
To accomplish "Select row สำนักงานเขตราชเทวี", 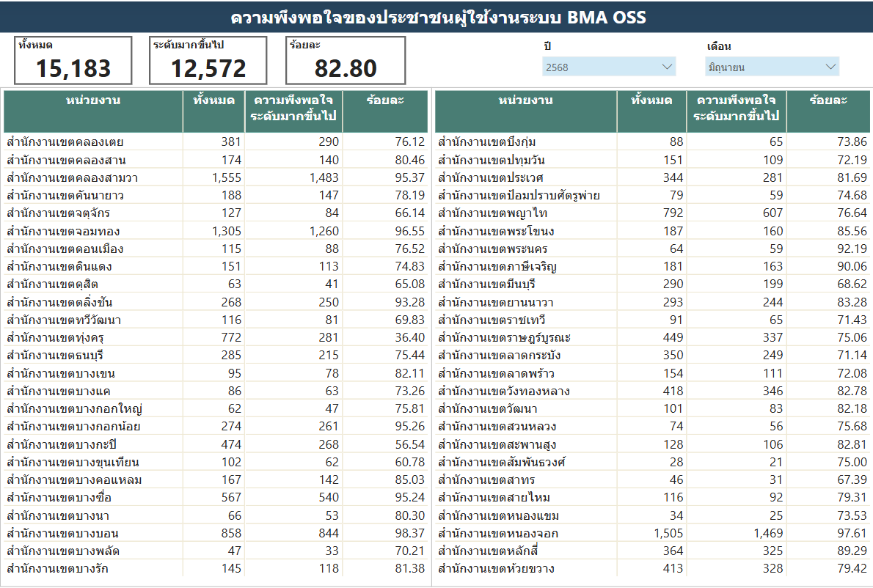I will (x=652, y=320).
